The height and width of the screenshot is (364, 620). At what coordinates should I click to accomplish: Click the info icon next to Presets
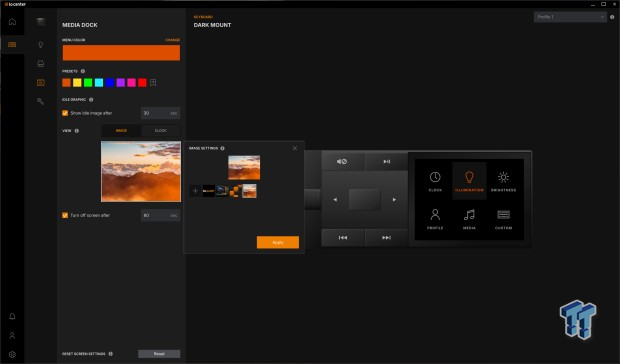click(83, 71)
